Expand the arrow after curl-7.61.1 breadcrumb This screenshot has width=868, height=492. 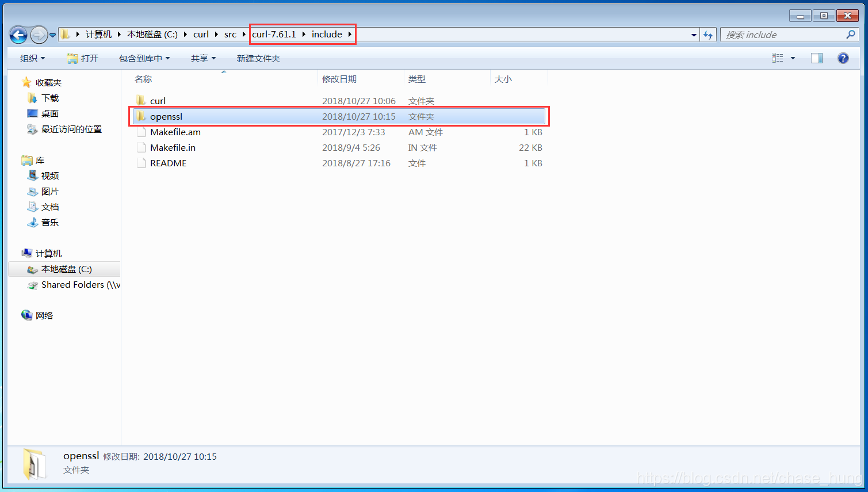point(304,35)
